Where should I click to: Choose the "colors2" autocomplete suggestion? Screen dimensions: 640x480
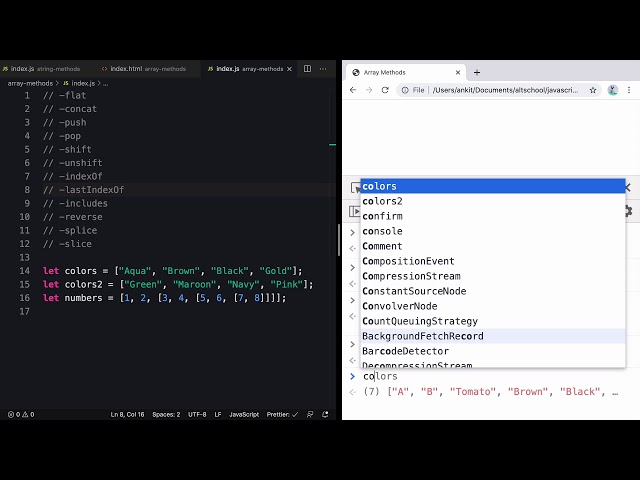[493, 201]
